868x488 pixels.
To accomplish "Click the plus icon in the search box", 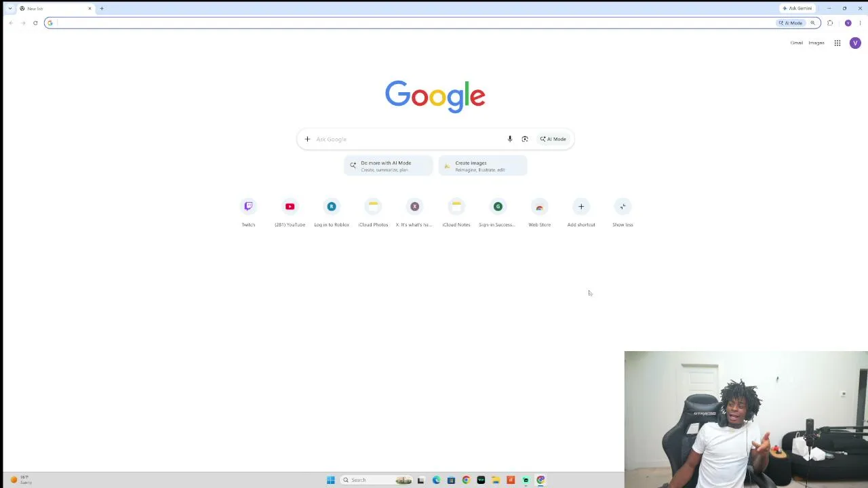I will [307, 139].
